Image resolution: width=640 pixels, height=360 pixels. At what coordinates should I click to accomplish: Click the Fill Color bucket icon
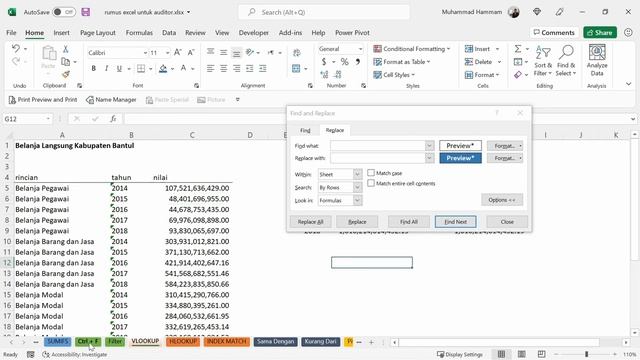tap(163, 68)
